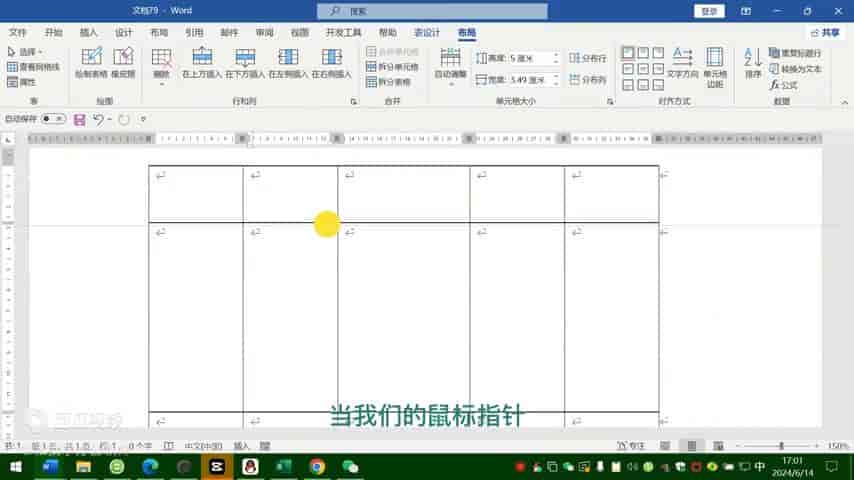Click Insert Above (在上方插入) icon
Image resolution: width=854 pixels, height=480 pixels.
click(202, 57)
